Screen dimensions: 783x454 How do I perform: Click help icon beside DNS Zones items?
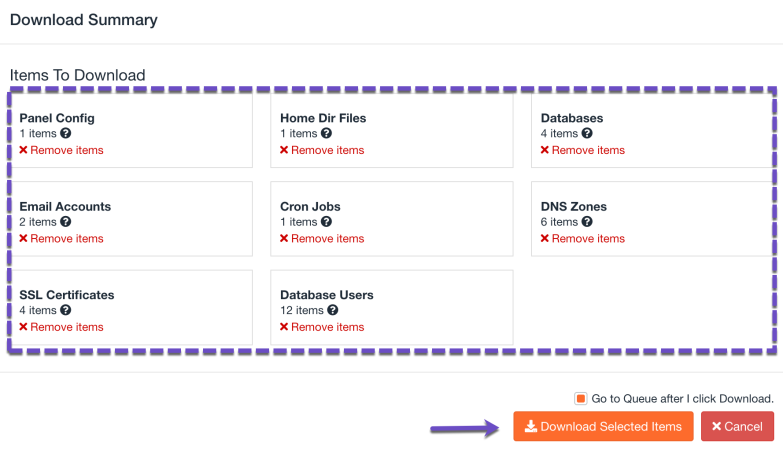tap(588, 222)
